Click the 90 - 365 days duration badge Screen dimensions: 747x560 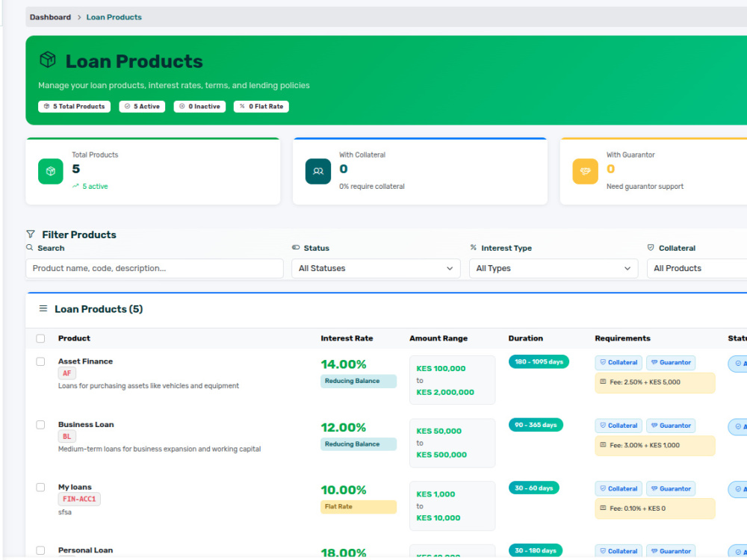(x=536, y=425)
